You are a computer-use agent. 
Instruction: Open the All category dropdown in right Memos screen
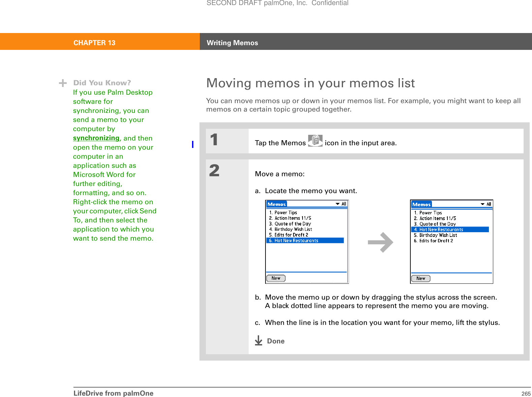click(x=486, y=204)
